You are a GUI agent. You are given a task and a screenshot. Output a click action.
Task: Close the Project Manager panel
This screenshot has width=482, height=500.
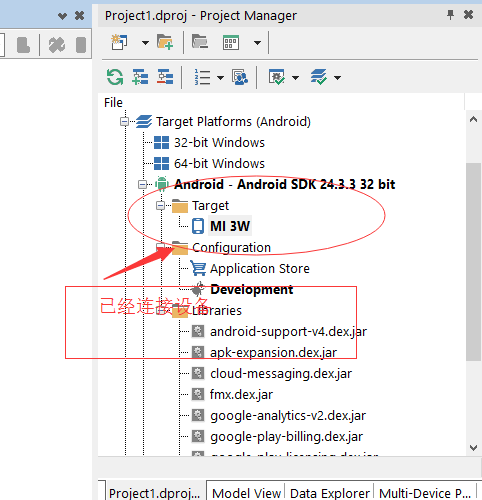point(468,15)
